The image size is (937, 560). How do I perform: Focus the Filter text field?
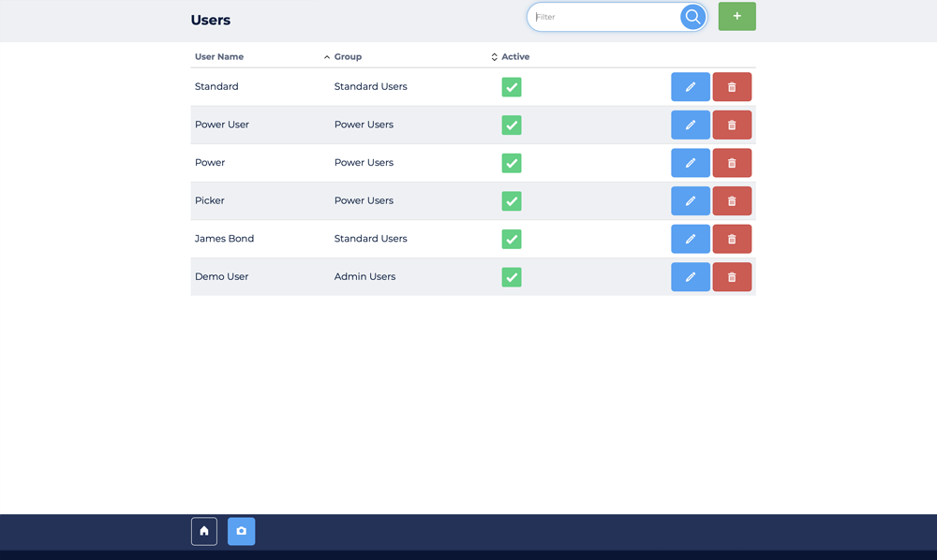click(604, 17)
